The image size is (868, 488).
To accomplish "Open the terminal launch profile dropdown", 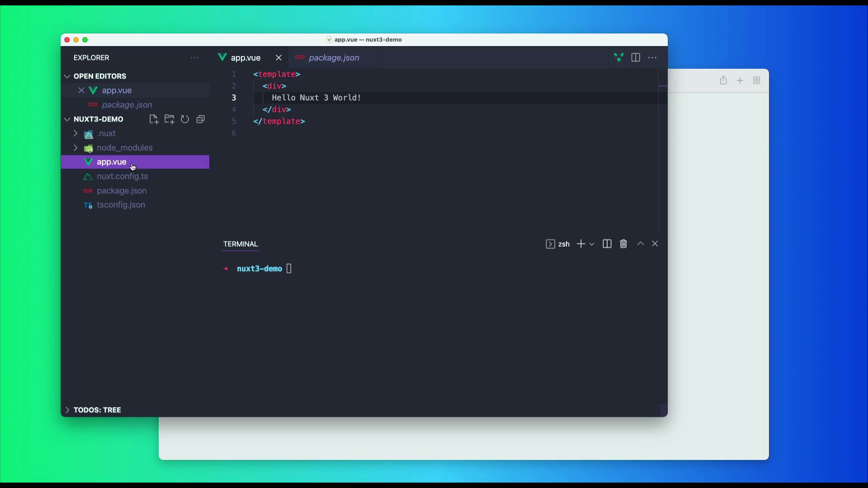I will pyautogui.click(x=592, y=244).
